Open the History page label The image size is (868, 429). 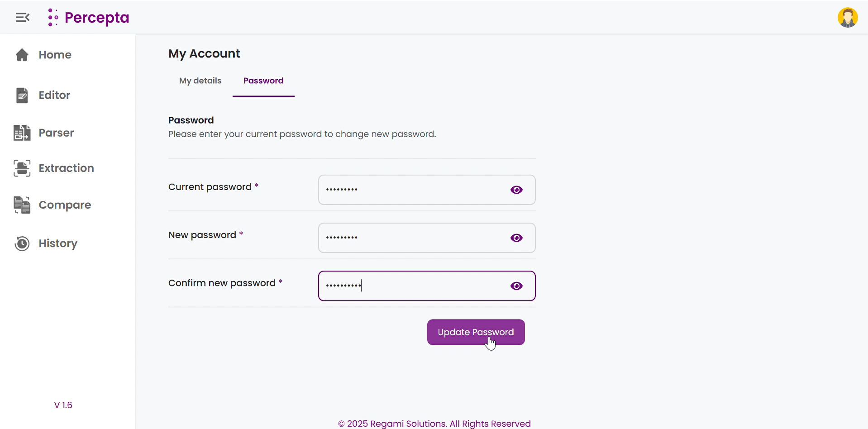tap(58, 243)
